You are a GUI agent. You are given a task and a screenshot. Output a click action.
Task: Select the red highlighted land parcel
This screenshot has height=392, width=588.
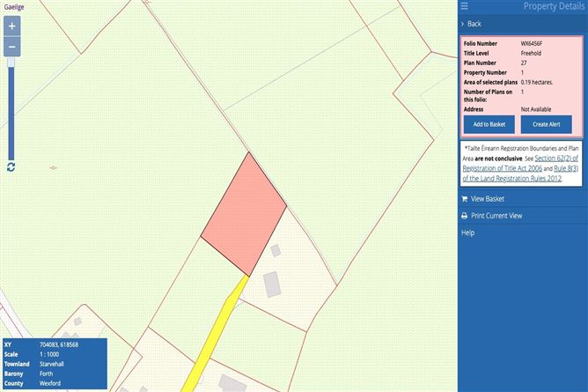[x=244, y=216]
